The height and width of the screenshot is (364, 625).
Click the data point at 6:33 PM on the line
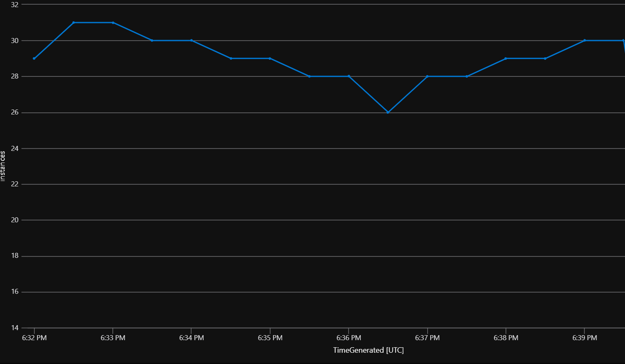pos(113,23)
